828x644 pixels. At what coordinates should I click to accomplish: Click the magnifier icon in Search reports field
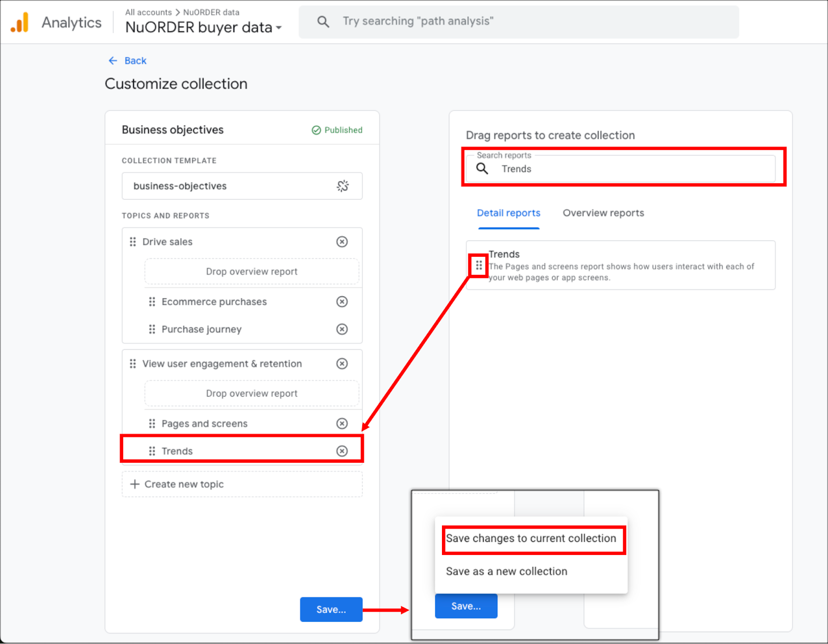click(482, 169)
